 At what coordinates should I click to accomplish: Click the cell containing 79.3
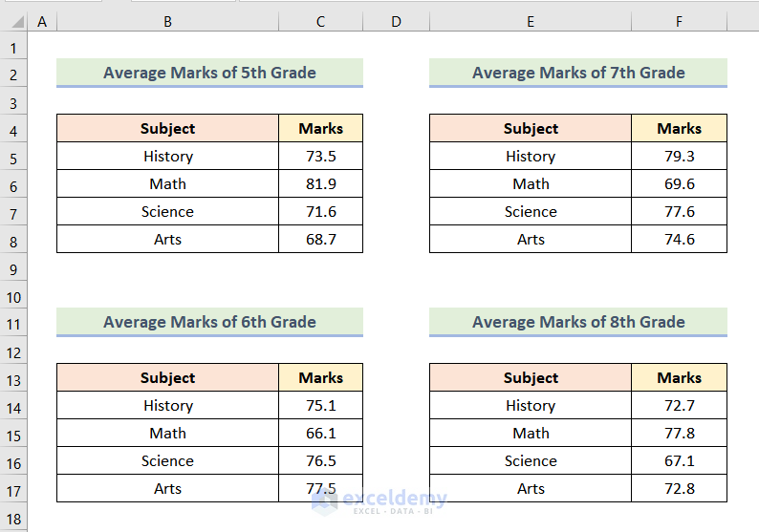coord(679,157)
